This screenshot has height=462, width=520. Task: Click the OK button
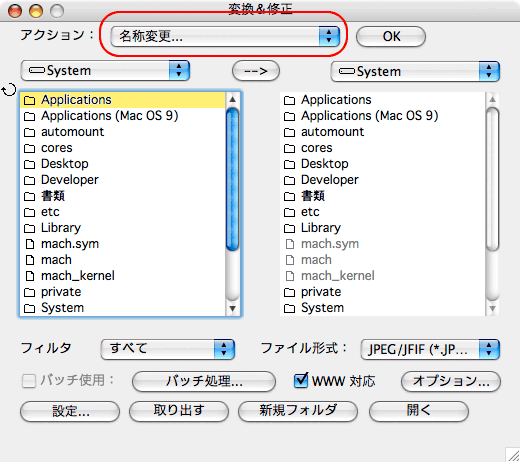coord(391,36)
